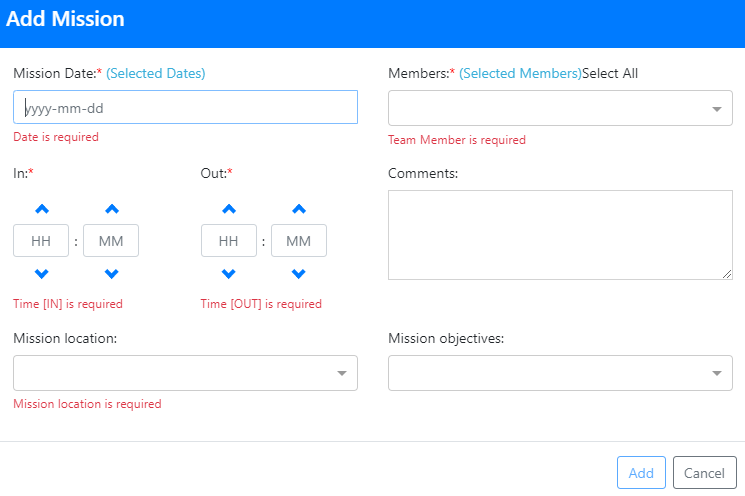Increase the In time minutes
Viewport: 745px width, 496px height.
(111, 209)
